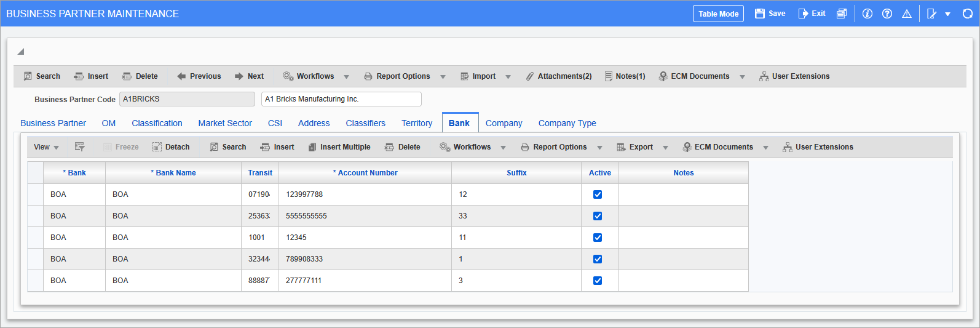Open the Classifiers tab
The image size is (980, 328).
tap(365, 123)
